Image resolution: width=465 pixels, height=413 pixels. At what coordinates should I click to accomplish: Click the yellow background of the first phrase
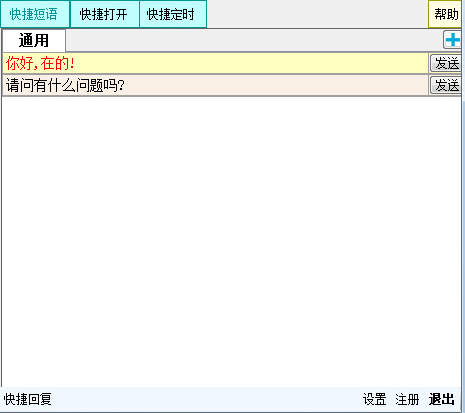pyautogui.click(x=250, y=63)
